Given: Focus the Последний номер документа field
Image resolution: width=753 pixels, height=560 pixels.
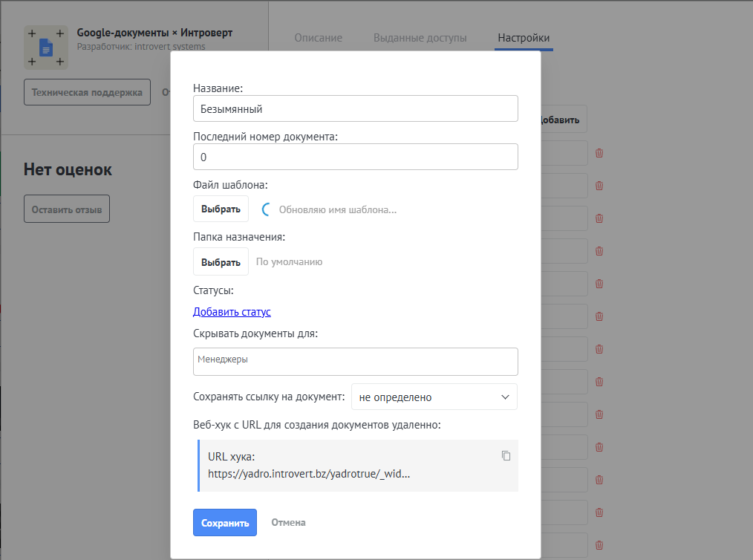Looking at the screenshot, I should tap(356, 157).
